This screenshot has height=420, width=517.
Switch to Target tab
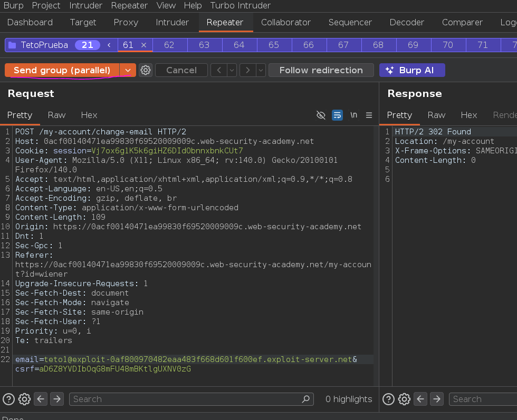point(83,23)
